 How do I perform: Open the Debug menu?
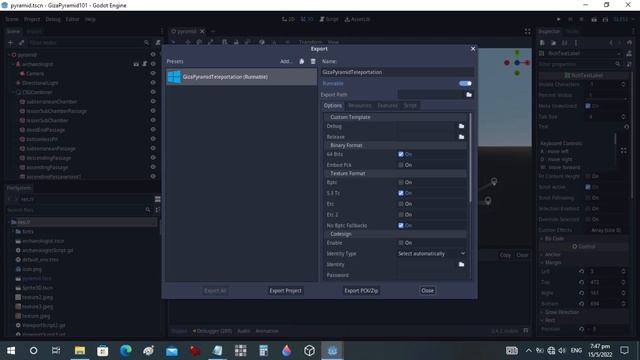tap(53, 19)
